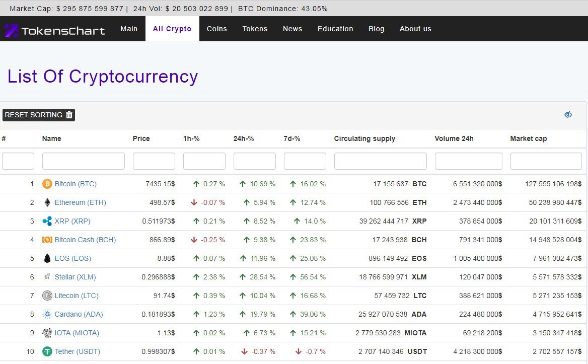The height and width of the screenshot is (364, 588).
Task: Sort by 7d-% column header
Action: click(292, 138)
